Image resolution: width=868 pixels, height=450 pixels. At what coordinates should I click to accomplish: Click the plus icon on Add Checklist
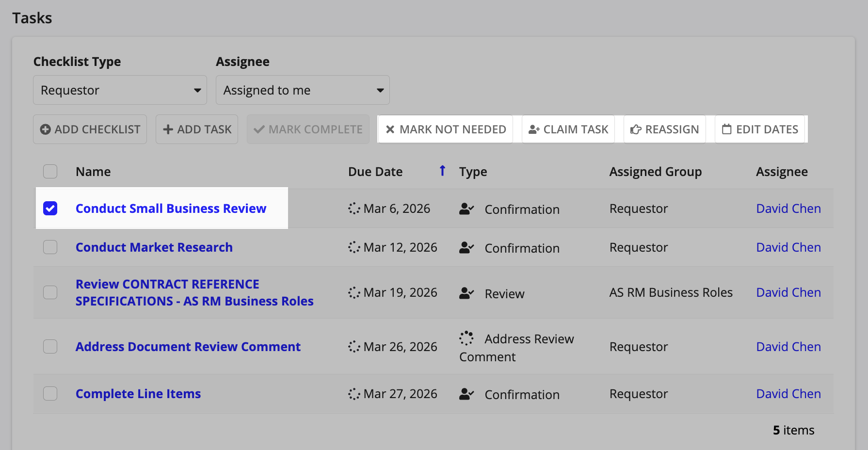pos(45,129)
